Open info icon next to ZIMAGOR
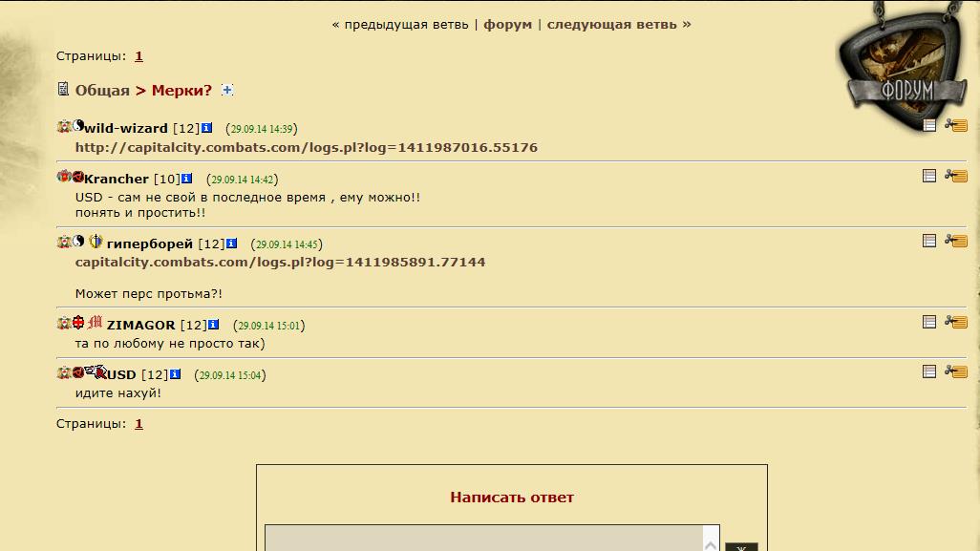The height and width of the screenshot is (551, 980). (213, 325)
